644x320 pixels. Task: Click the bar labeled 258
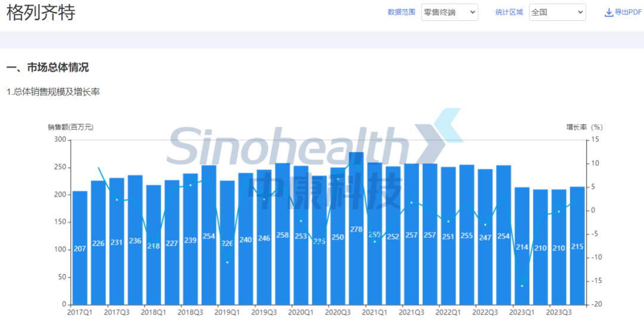[x=283, y=234]
